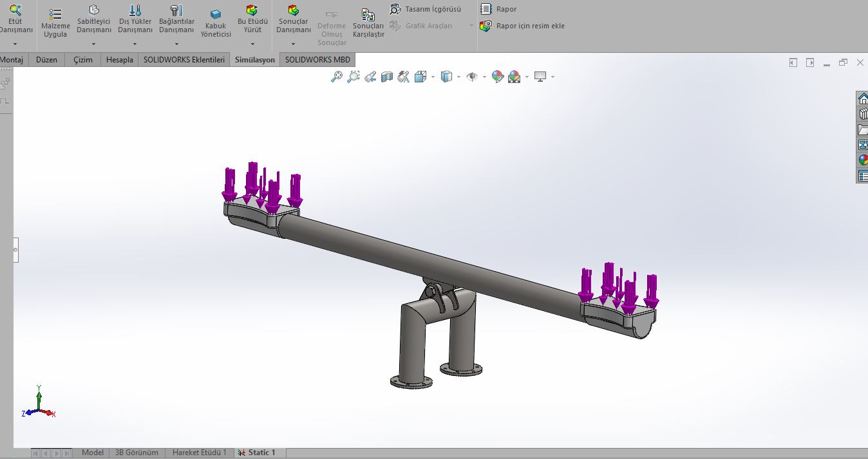This screenshot has width=868, height=459.
Task: Expand Etüt Danışmanı dropdown arrow
Action: tap(15, 44)
